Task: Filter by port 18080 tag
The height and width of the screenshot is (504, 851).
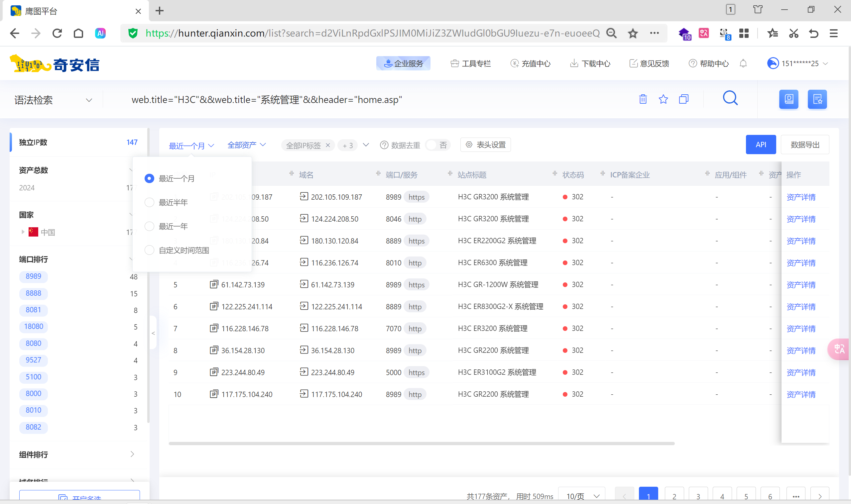Action: [33, 327]
